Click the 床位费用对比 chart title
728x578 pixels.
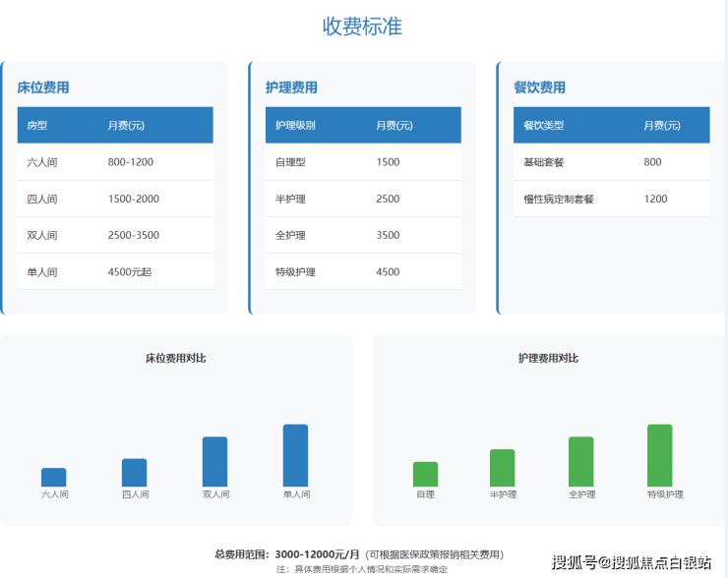click(x=176, y=359)
